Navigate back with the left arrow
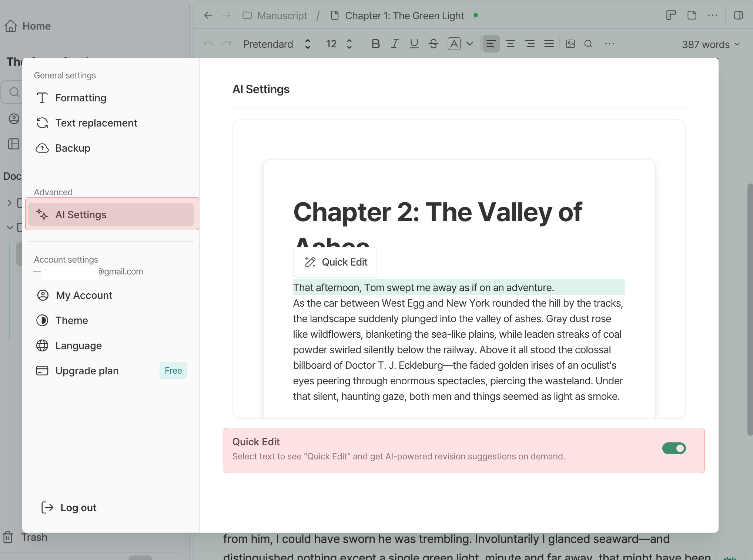 [x=208, y=15]
